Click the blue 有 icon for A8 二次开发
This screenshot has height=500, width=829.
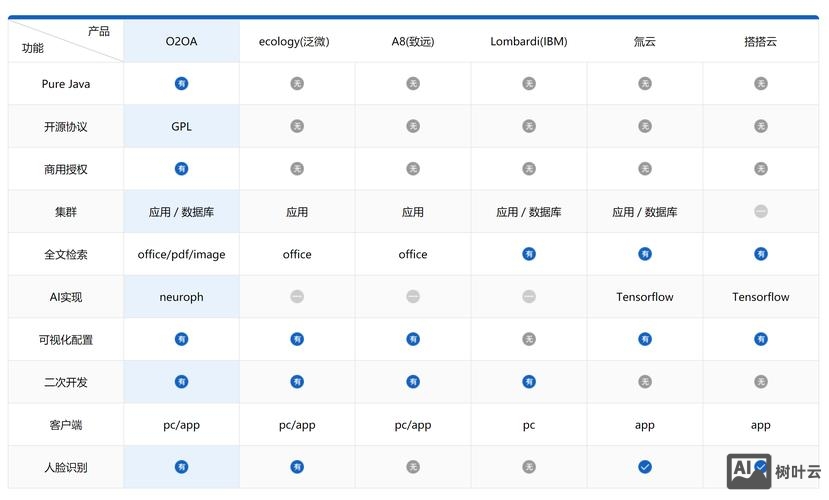click(413, 382)
